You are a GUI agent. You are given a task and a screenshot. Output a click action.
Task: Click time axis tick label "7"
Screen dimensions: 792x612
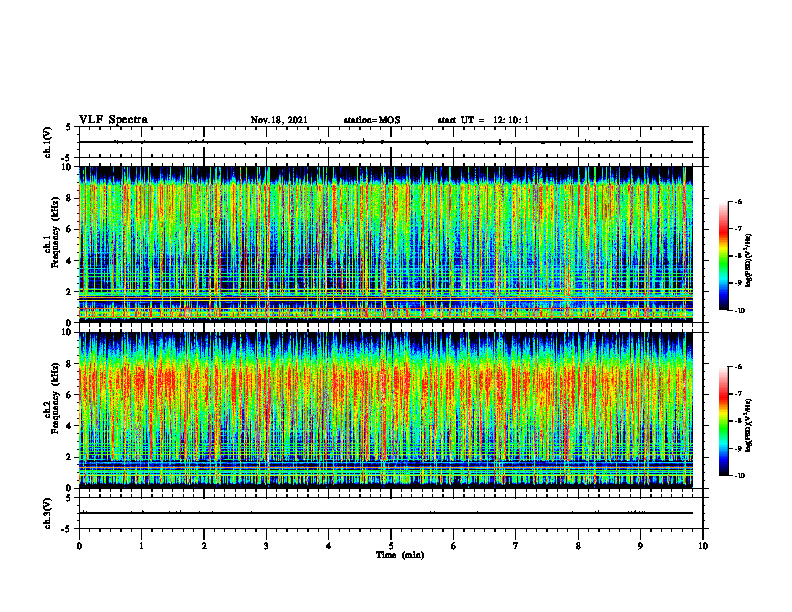[516, 546]
